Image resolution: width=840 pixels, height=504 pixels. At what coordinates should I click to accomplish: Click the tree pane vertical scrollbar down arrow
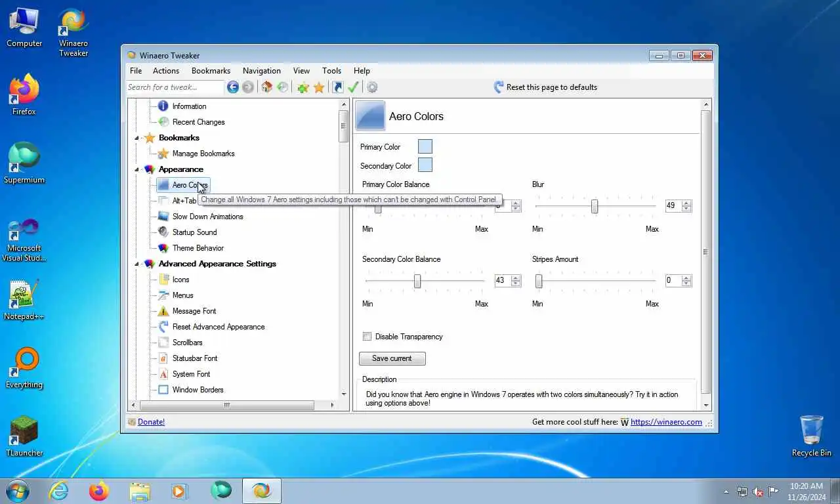[x=344, y=394]
